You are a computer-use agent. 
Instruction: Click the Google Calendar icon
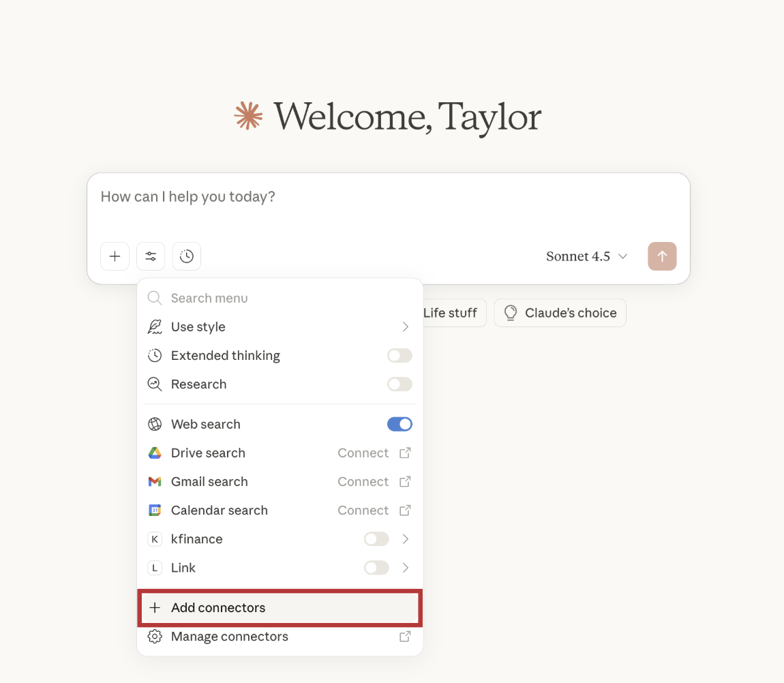point(155,511)
